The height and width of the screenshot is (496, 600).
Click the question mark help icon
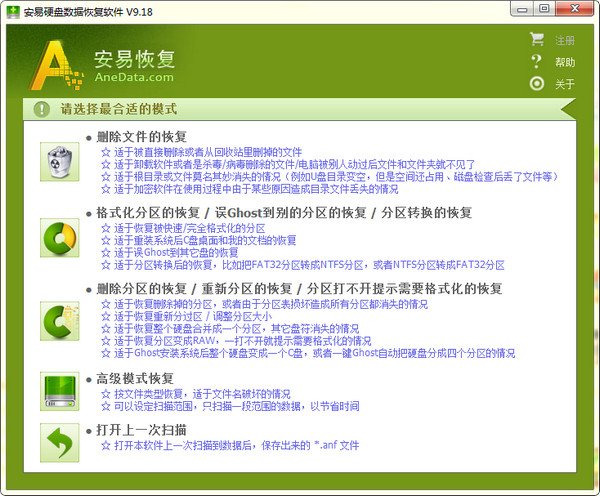click(x=537, y=61)
